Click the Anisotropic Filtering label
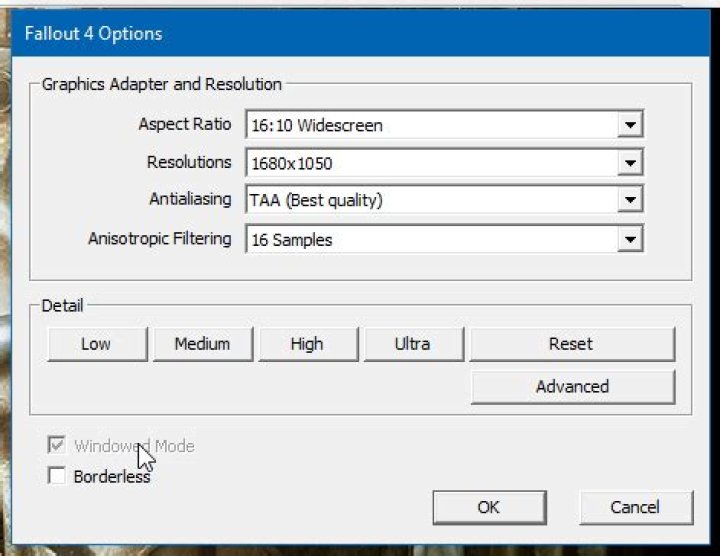Viewport: 720px width, 556px height. pos(160,239)
